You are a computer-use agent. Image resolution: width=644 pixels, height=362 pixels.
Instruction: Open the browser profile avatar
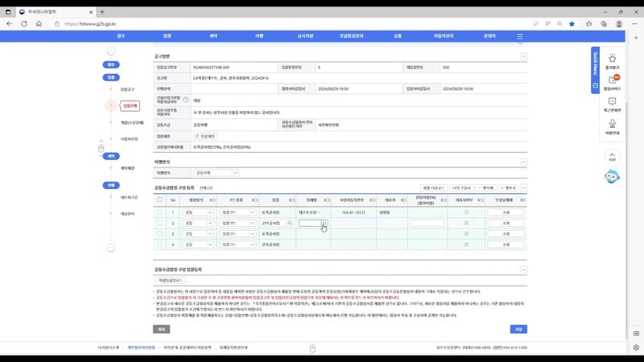coord(619,24)
